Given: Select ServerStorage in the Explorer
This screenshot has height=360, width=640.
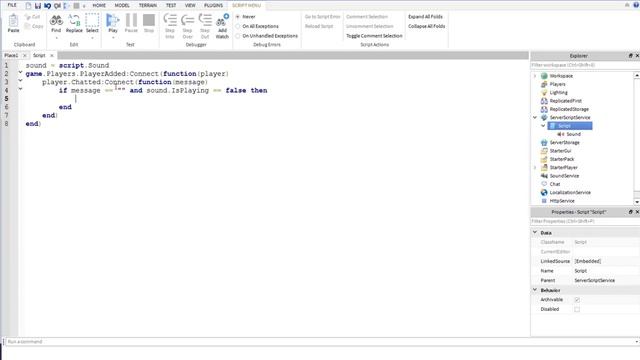Looking at the screenshot, I should point(564,142).
